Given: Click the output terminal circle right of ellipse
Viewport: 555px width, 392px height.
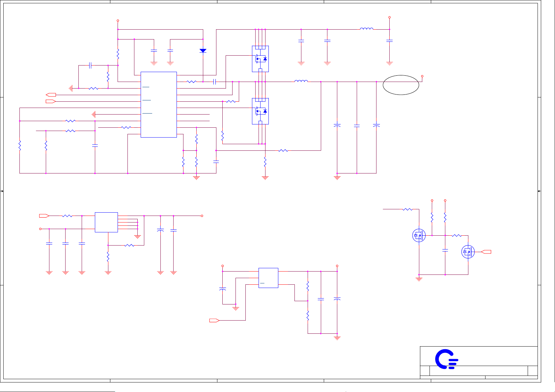Looking at the screenshot, I should coord(422,76).
